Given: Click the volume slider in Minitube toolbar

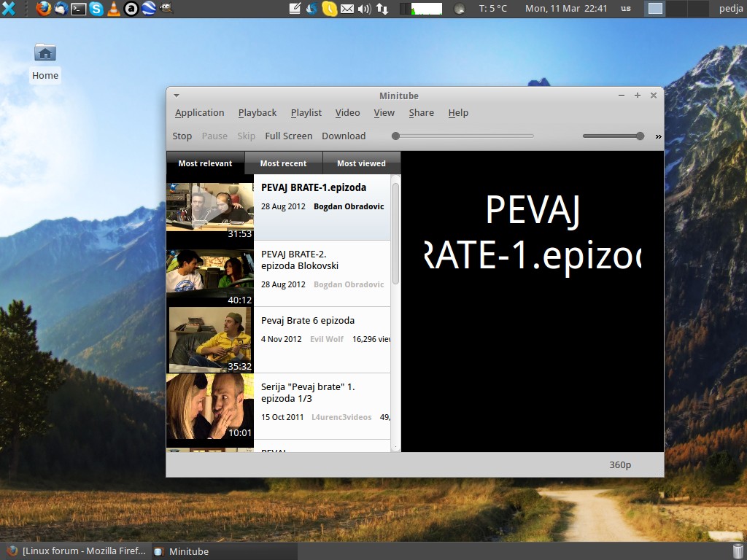Looking at the screenshot, I should point(613,136).
